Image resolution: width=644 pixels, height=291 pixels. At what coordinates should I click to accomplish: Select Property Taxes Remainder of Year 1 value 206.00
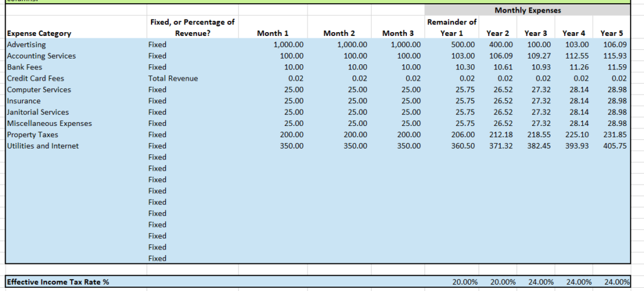pyautogui.click(x=463, y=135)
